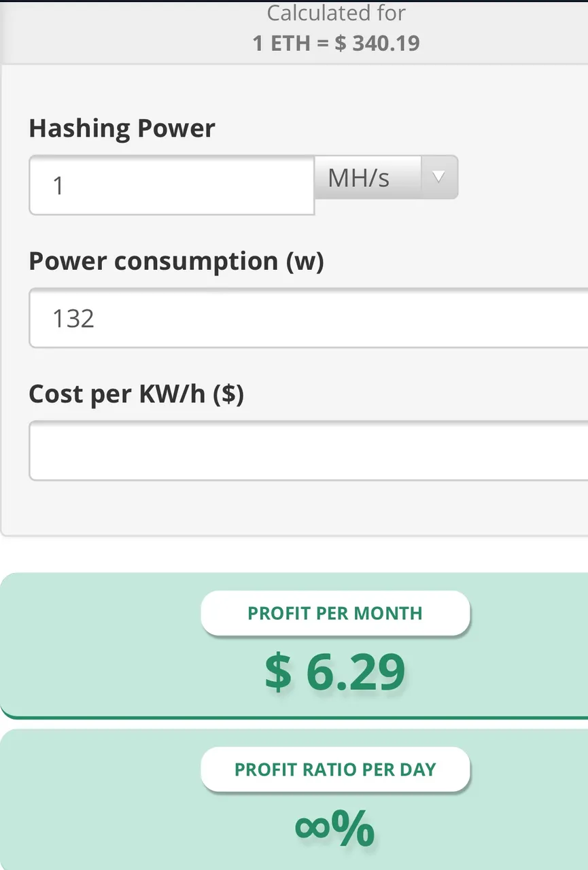Image resolution: width=588 pixels, height=870 pixels.
Task: Click the infinity percent ratio value
Action: coord(334,829)
